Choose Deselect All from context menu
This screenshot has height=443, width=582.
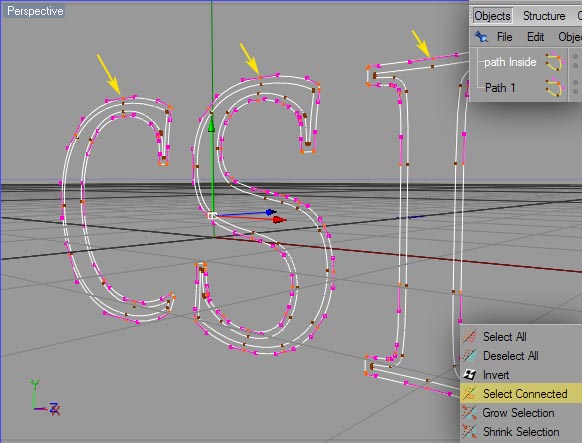tap(510, 356)
